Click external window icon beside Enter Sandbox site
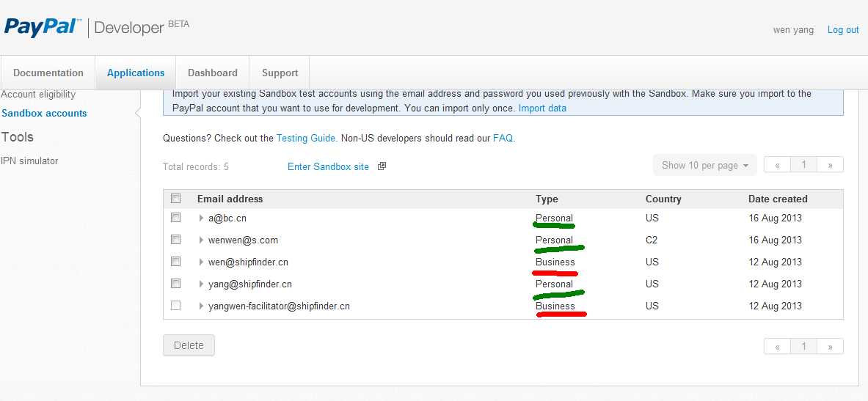 point(382,166)
